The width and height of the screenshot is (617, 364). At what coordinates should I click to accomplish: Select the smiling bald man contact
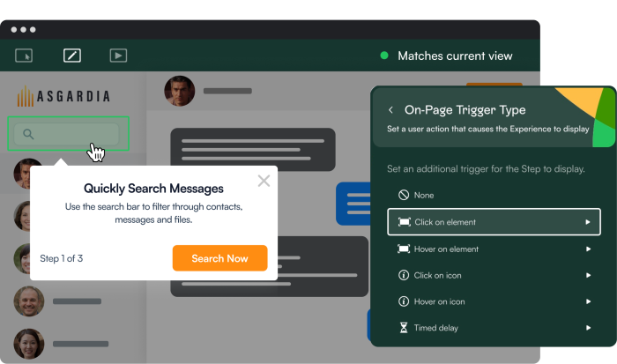tap(29, 301)
